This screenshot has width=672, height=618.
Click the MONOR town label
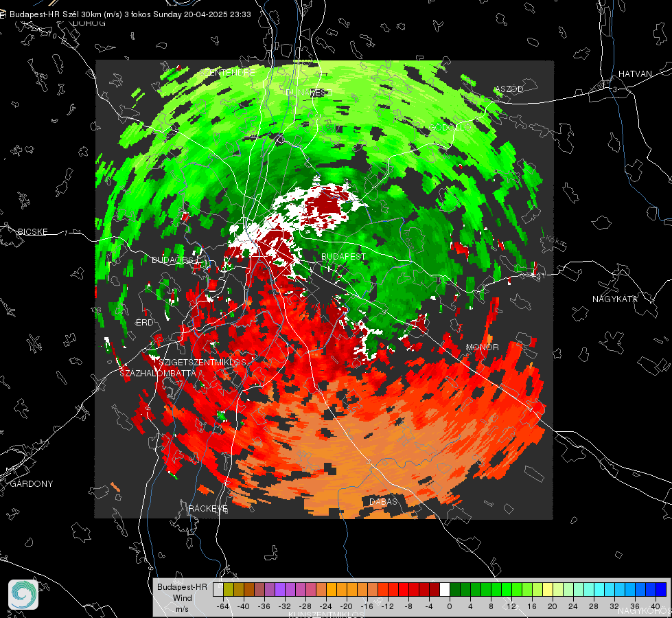point(482,347)
